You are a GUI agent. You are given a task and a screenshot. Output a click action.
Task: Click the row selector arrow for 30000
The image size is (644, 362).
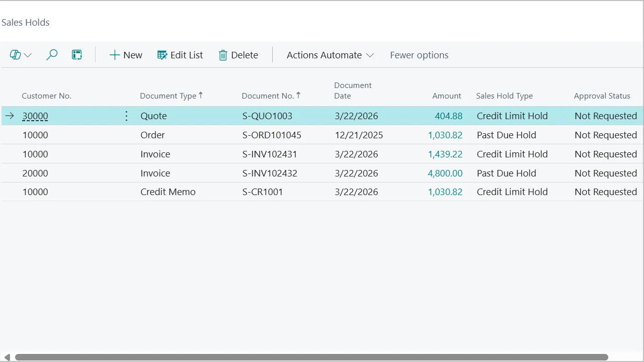pos(10,116)
